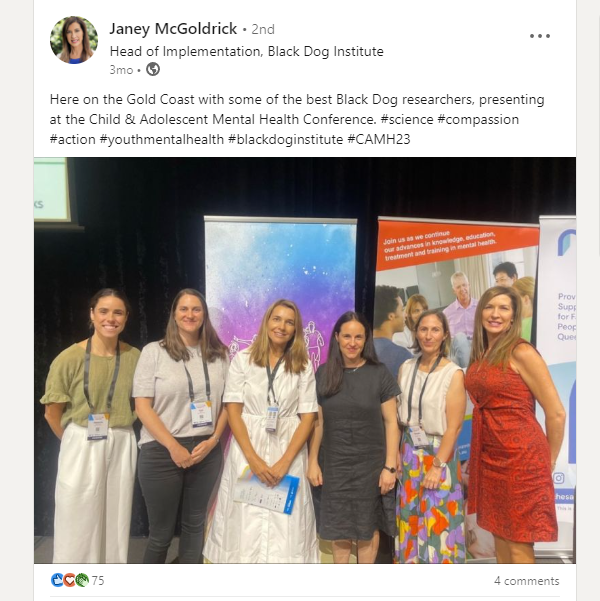The height and width of the screenshot is (601, 600).
Task: View the 75 reactions count
Action: (x=98, y=580)
